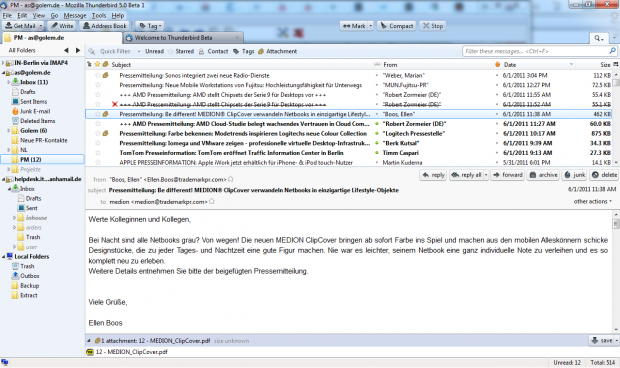The image size is (620, 368).
Task: Open the Address Book
Action: point(104,26)
